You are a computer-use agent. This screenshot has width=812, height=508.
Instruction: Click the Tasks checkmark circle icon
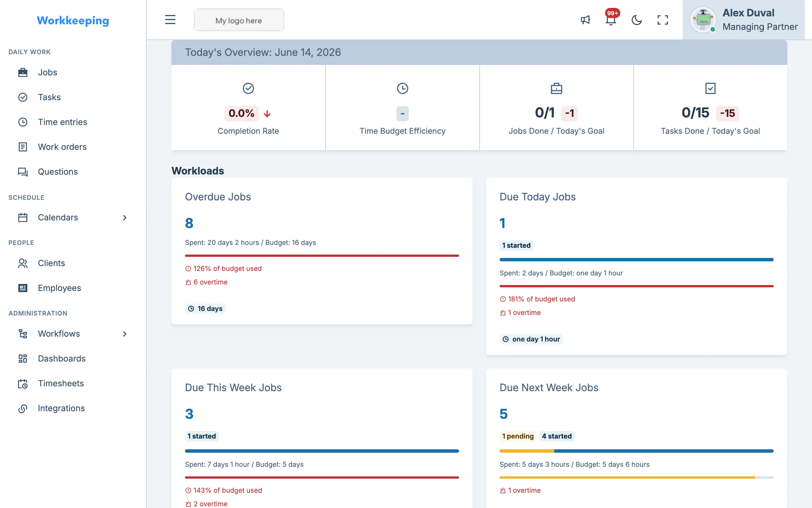pos(23,97)
